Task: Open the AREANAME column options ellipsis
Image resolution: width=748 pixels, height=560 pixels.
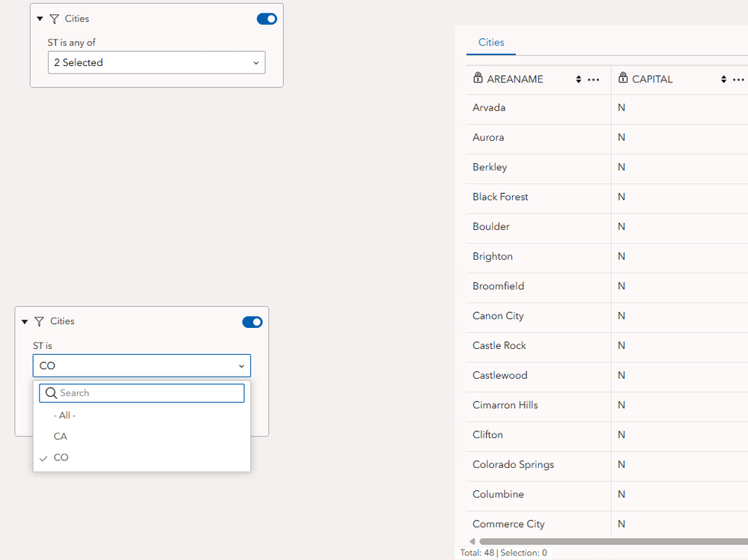Action: (x=593, y=79)
